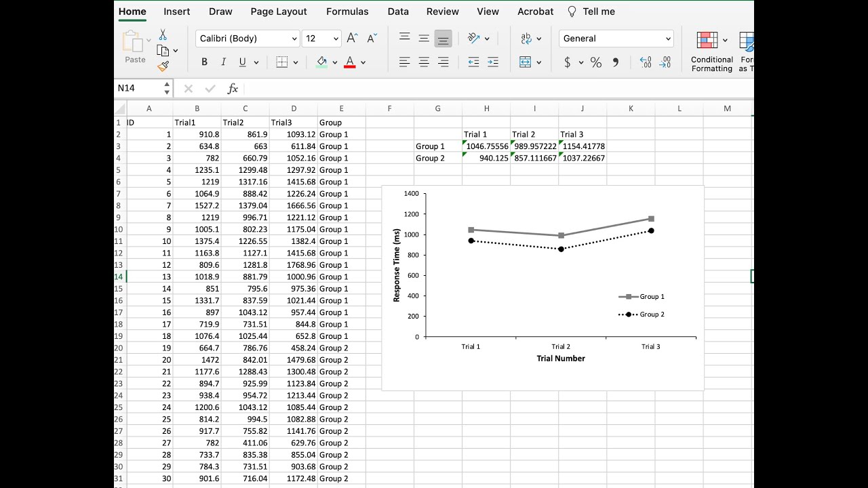This screenshot has width=868, height=488.
Task: Expand the copy options arrow
Action: pyautogui.click(x=175, y=51)
